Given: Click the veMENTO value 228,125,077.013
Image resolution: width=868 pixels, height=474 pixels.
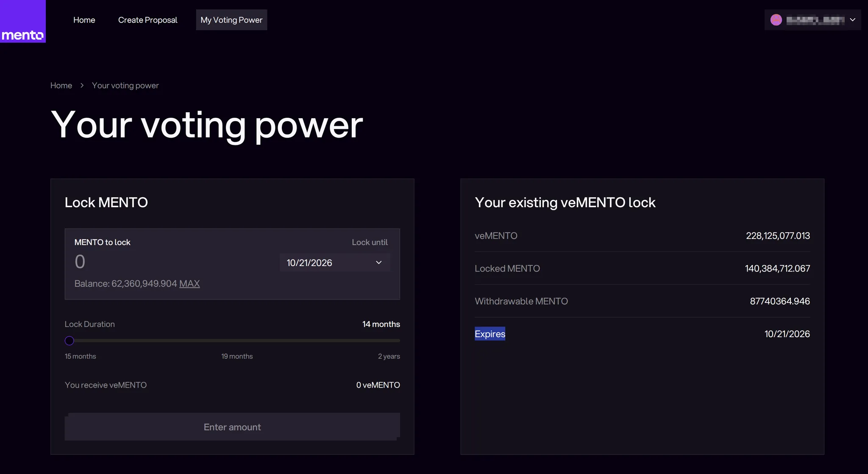Looking at the screenshot, I should click(777, 236).
